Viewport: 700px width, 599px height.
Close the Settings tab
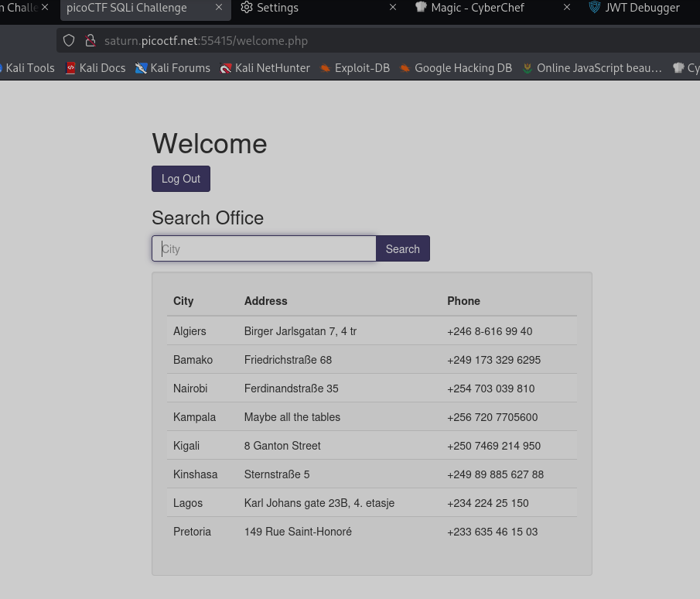click(x=393, y=8)
